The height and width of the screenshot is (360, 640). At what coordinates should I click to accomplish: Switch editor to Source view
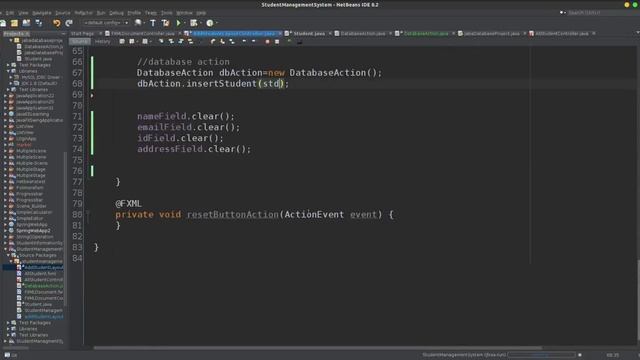(80, 41)
